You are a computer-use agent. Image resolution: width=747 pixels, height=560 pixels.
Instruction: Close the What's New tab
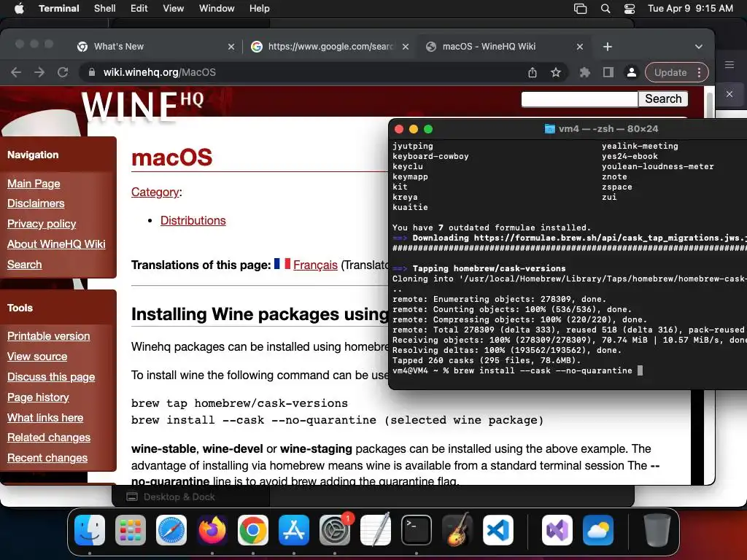[231, 47]
